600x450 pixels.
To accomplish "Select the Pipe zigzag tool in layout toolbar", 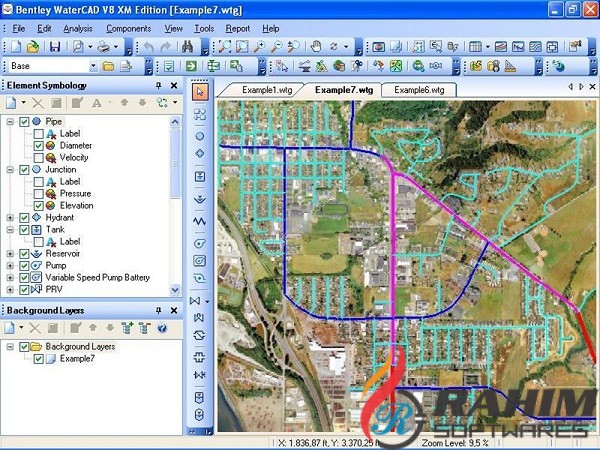I will pos(200,221).
